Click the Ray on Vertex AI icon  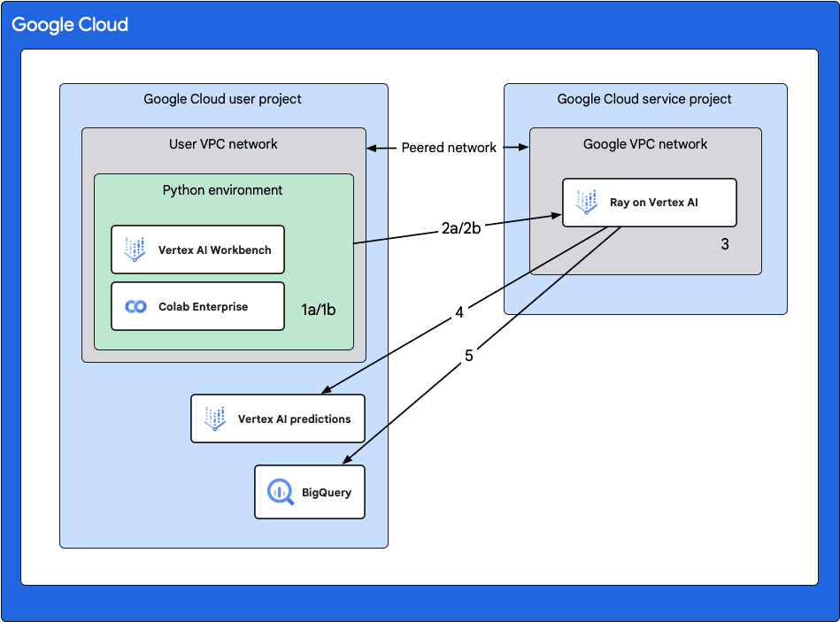coord(586,203)
